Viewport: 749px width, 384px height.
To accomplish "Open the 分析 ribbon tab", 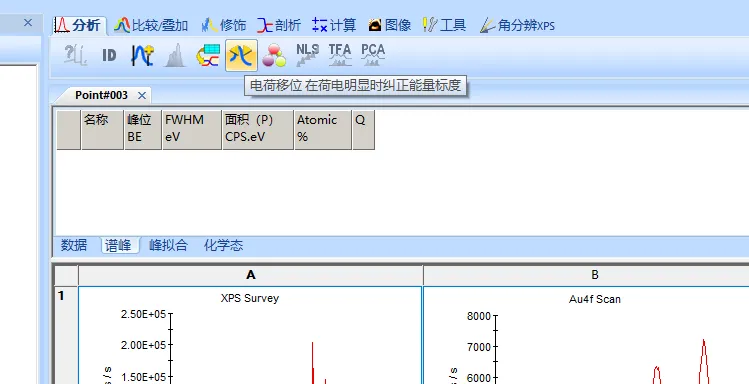I will 79,25.
